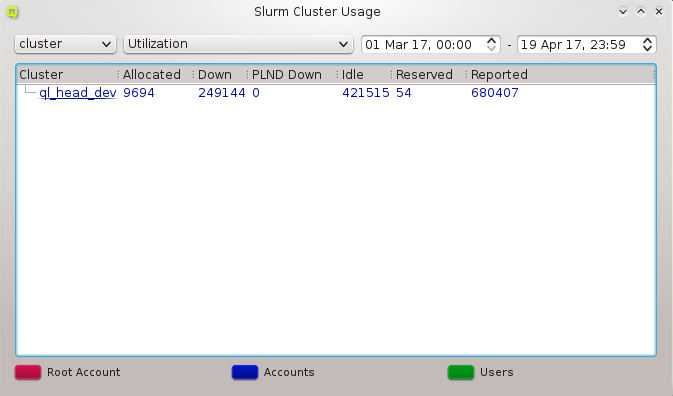Click the green Users color swatch

(x=461, y=372)
